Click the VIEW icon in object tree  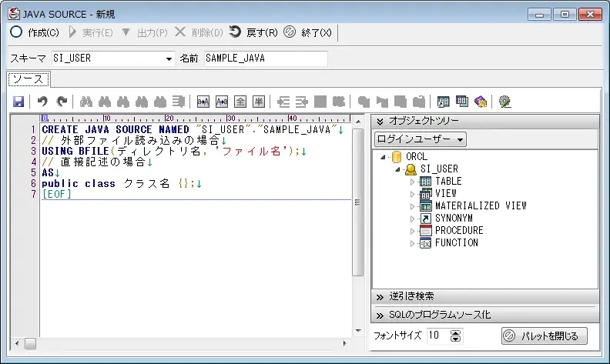tap(425, 194)
